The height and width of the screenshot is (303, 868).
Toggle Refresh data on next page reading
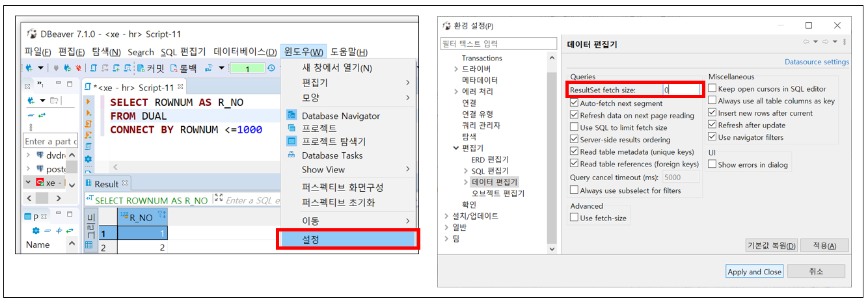574,115
